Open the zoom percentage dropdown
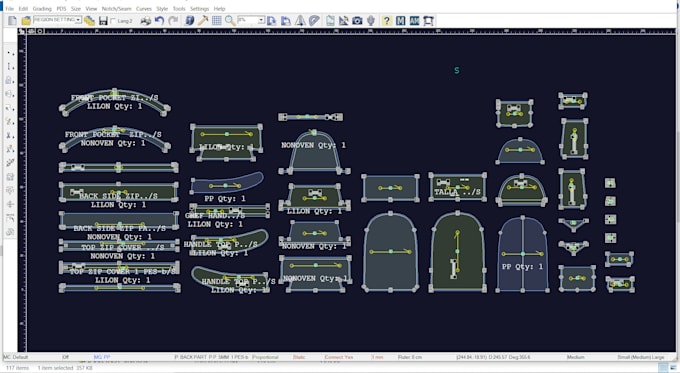This screenshot has height=373, width=680. point(262,20)
